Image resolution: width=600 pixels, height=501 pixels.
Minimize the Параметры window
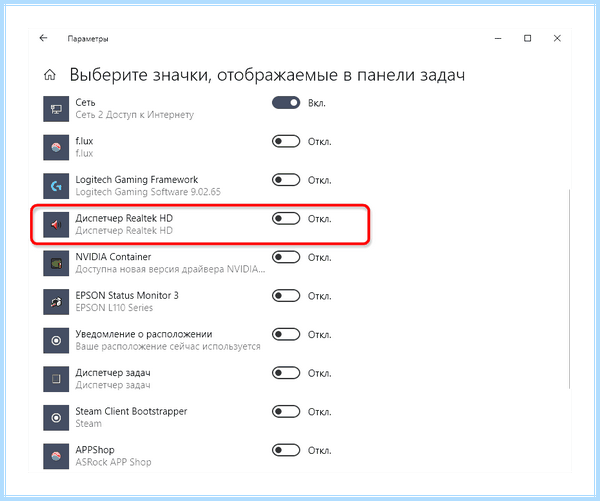498,38
